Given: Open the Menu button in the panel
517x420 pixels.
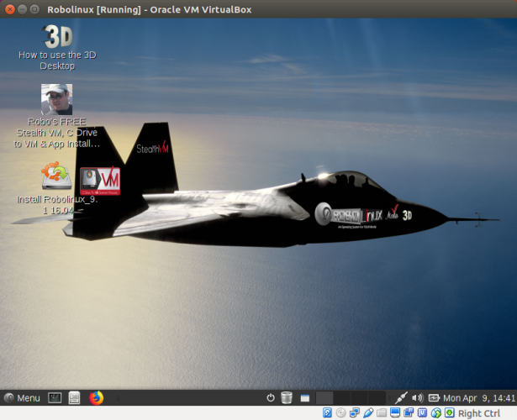Looking at the screenshot, I should 23,398.
